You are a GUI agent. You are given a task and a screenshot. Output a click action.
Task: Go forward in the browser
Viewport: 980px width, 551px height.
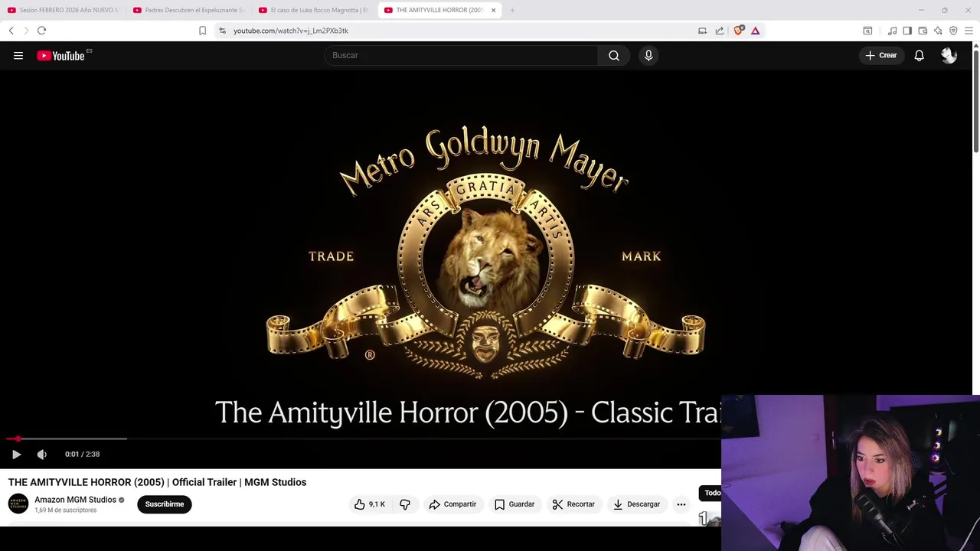pos(26,31)
